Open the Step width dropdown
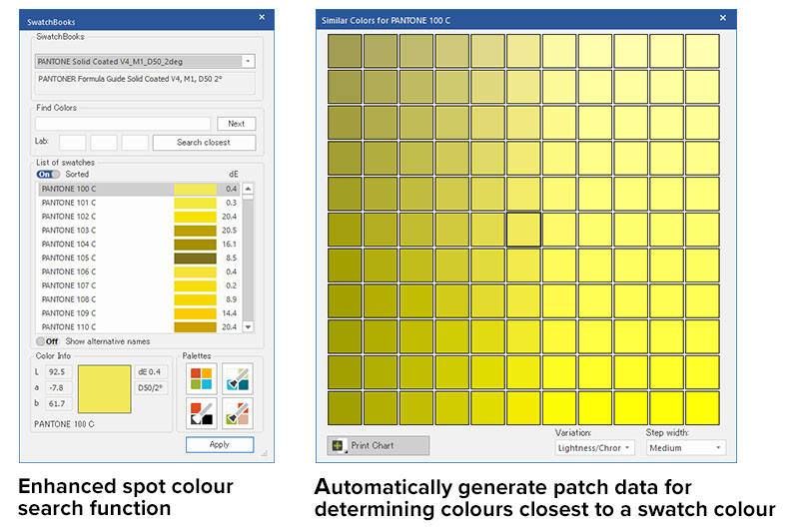This screenshot has height=532, width=799. point(685,448)
